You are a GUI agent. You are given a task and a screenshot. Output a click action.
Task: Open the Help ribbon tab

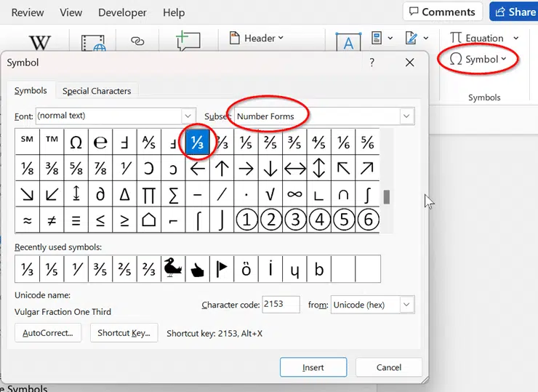174,12
